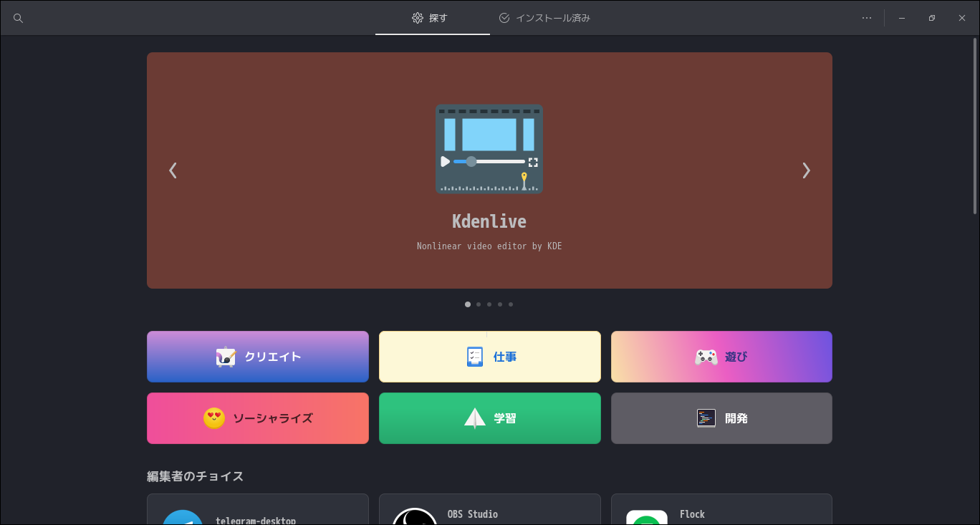The image size is (980, 525).
Task: Click the Flock app icon
Action: [x=647, y=518]
